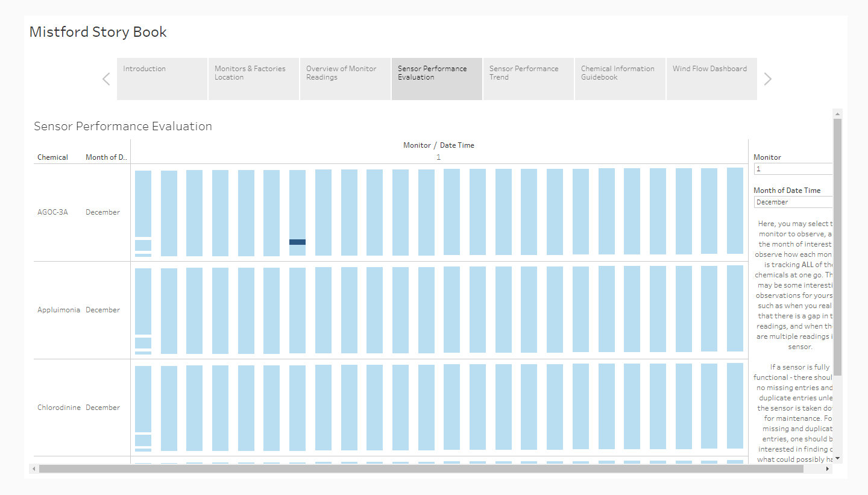868x495 pixels.
Task: Open the Monitor filter dropdown showing 1
Action: (793, 169)
